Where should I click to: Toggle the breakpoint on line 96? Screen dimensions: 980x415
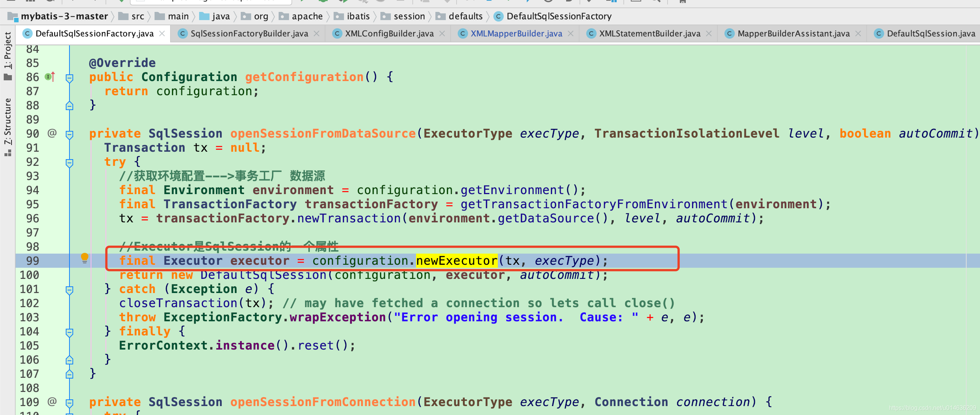coord(36,218)
